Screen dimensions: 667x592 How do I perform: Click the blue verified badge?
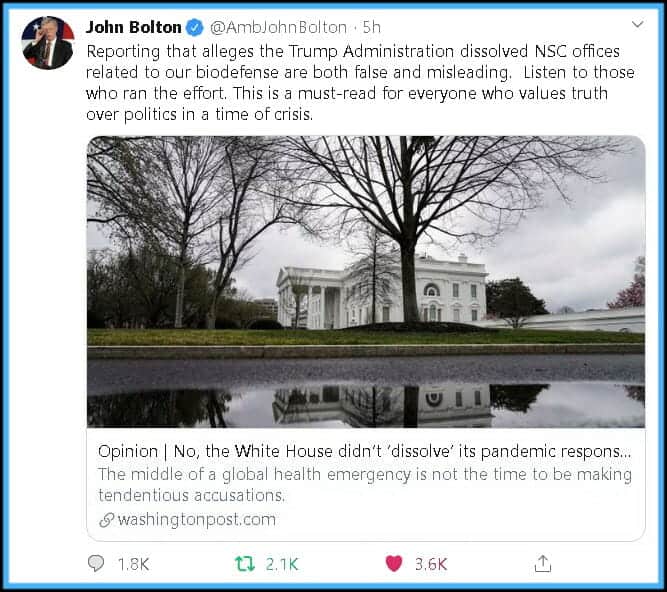pos(195,28)
